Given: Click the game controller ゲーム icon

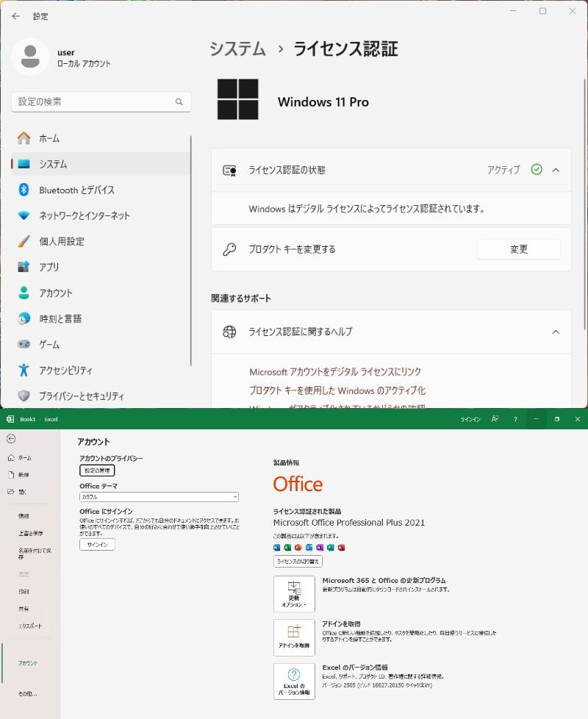Looking at the screenshot, I should pyautogui.click(x=24, y=344).
